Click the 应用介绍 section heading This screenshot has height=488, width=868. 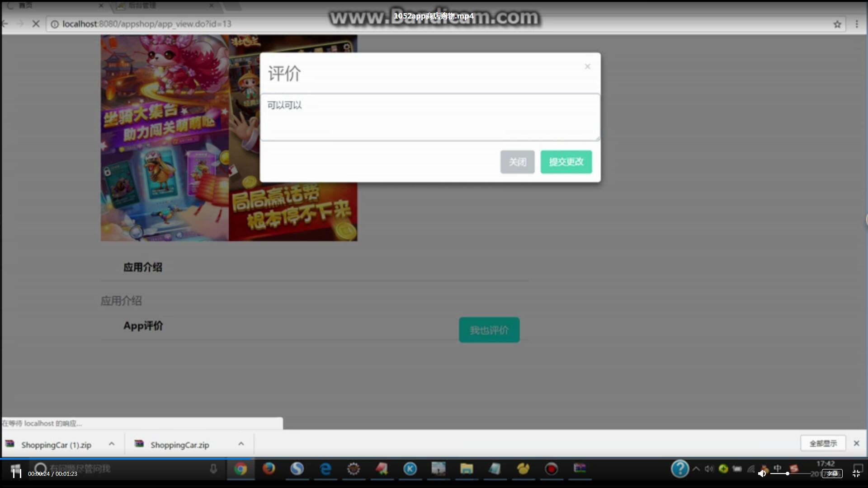(x=143, y=267)
